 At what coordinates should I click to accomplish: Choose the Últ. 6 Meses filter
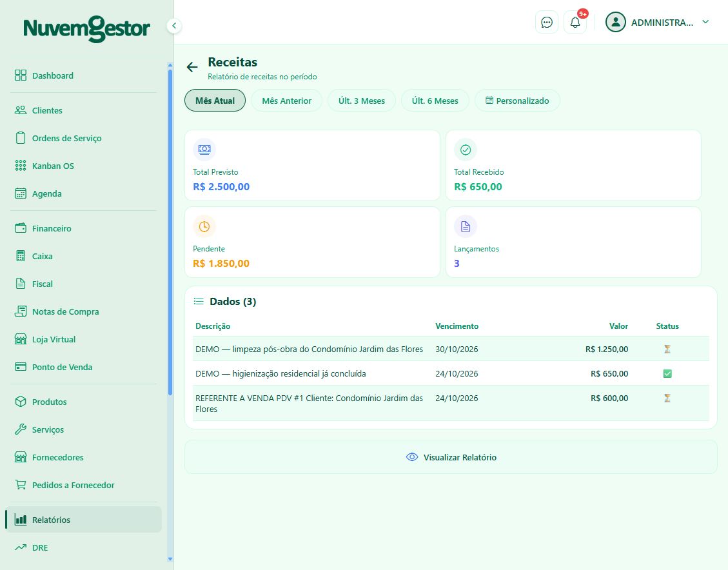coord(435,101)
